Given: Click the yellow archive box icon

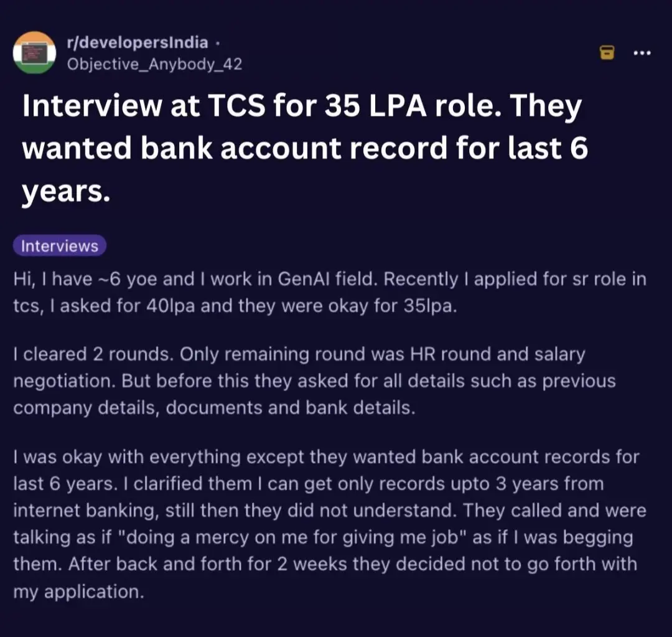Looking at the screenshot, I should point(607,53).
